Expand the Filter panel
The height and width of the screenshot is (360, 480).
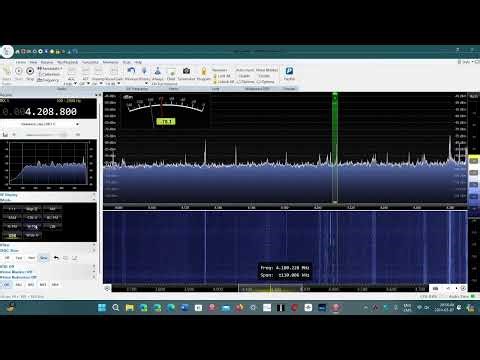tap(94, 245)
